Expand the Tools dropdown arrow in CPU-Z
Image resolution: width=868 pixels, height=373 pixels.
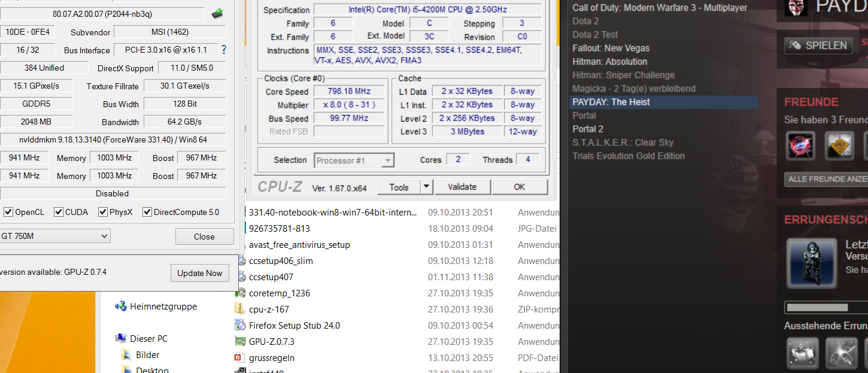click(x=426, y=187)
